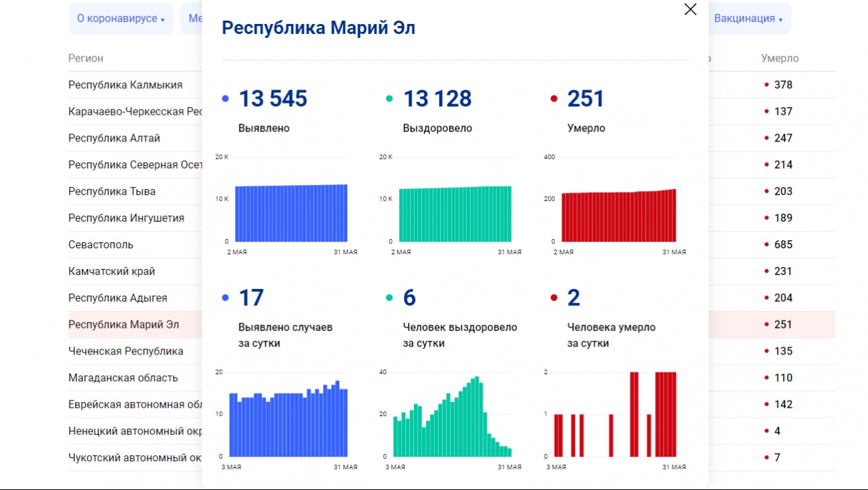Image resolution: width=868 pixels, height=490 pixels.
Task: Select the Севастополь region row
Action: tap(101, 244)
